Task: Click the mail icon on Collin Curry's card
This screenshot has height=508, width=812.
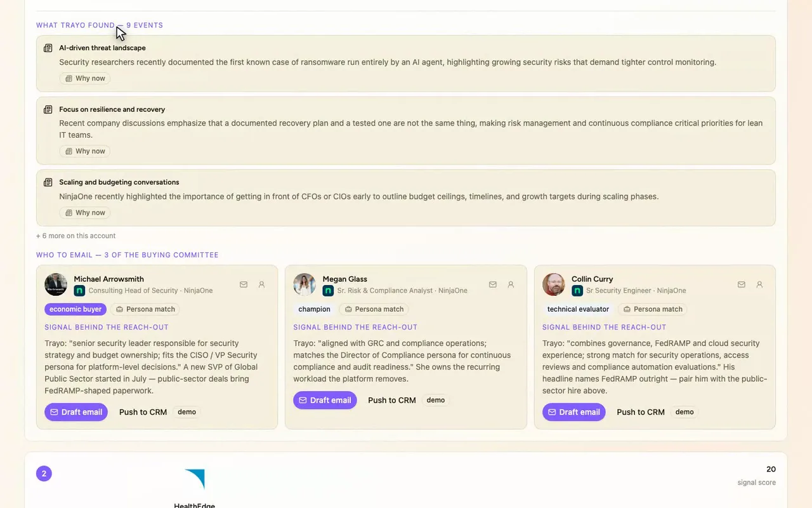Action: point(742,284)
